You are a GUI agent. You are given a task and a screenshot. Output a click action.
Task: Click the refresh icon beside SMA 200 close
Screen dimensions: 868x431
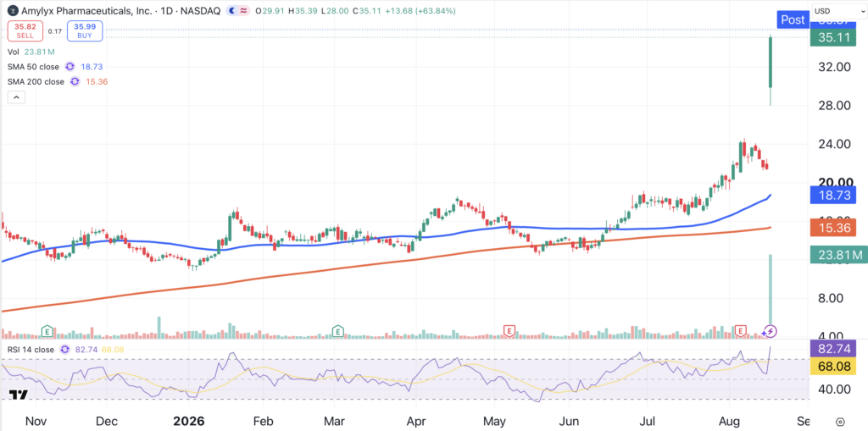tap(75, 82)
